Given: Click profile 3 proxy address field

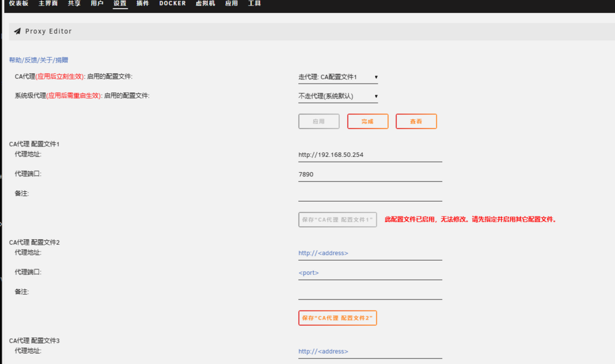Looking at the screenshot, I should click(370, 352).
